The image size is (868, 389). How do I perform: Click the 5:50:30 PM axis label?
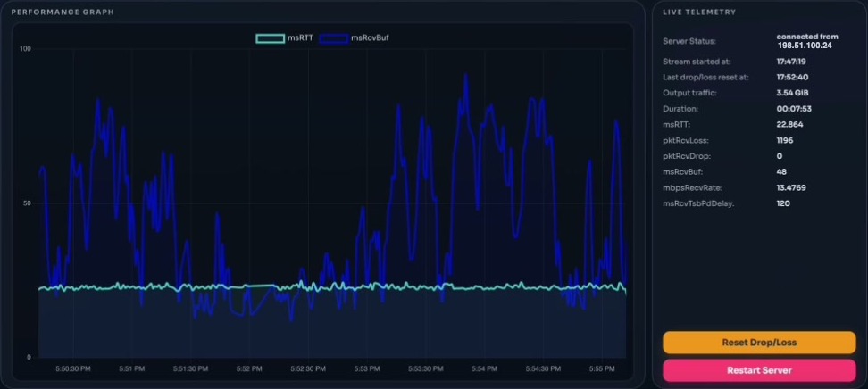pyautogui.click(x=72, y=368)
